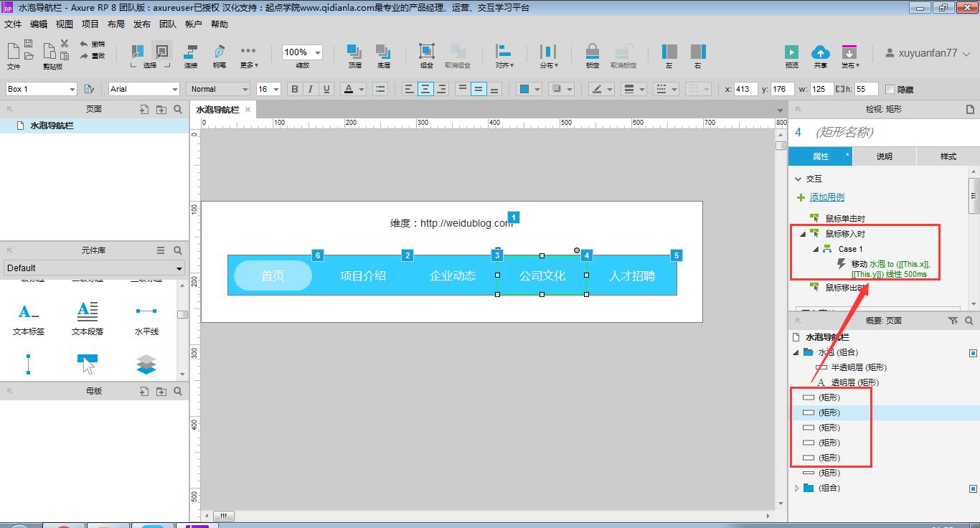980x528 pixels.
Task: Toggle left text alignment
Action: 409,89
